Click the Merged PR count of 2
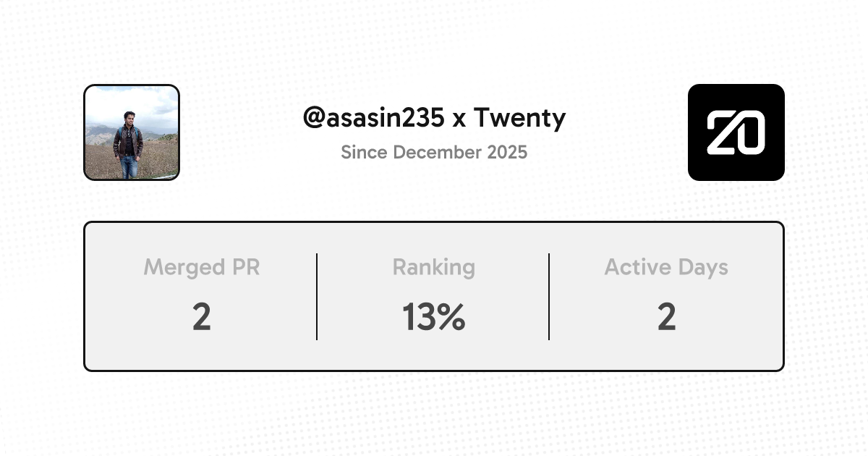 [201, 317]
